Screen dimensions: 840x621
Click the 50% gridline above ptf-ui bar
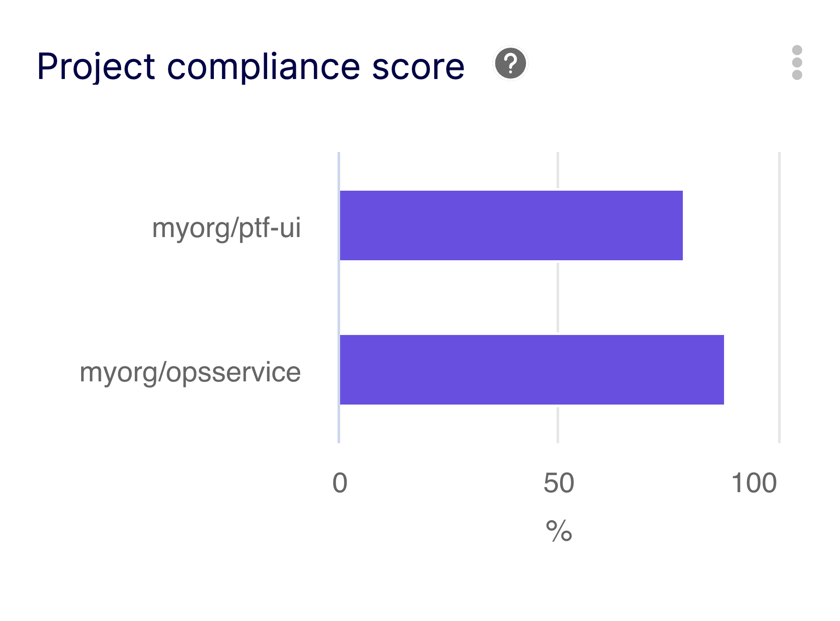click(558, 170)
